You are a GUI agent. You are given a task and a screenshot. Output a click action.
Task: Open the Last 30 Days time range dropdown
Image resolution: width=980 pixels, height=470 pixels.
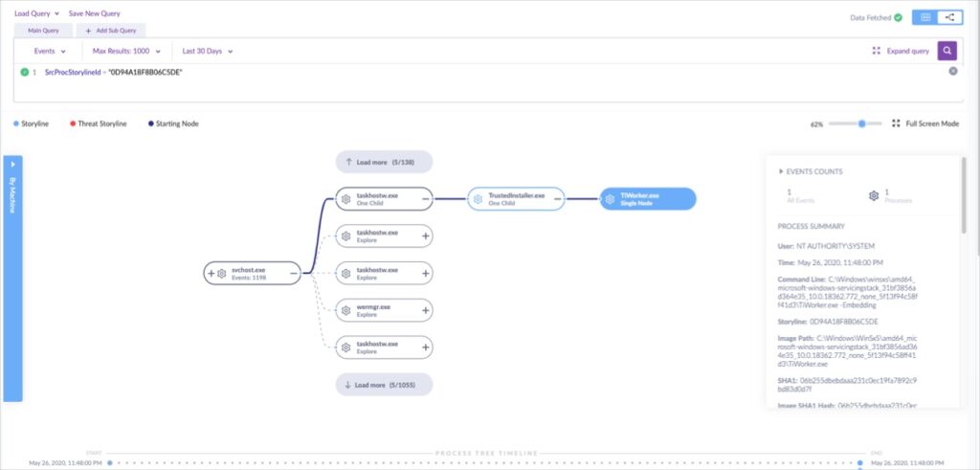208,51
